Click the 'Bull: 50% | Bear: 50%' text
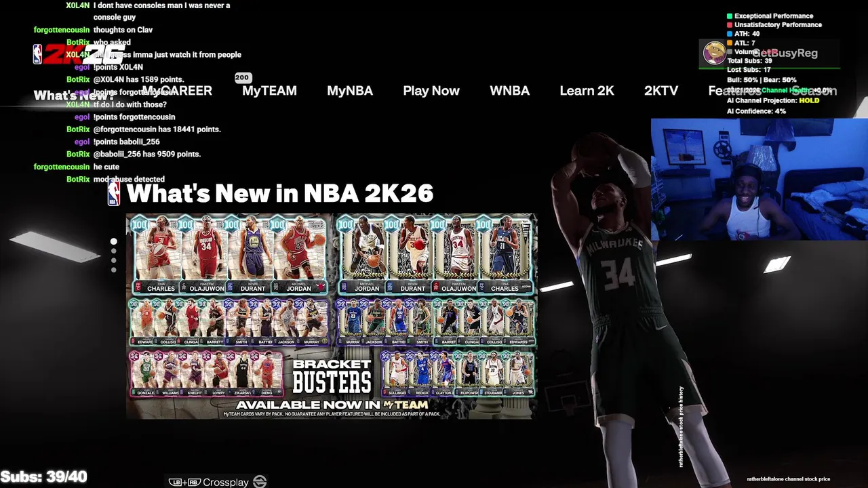 pyautogui.click(x=762, y=79)
